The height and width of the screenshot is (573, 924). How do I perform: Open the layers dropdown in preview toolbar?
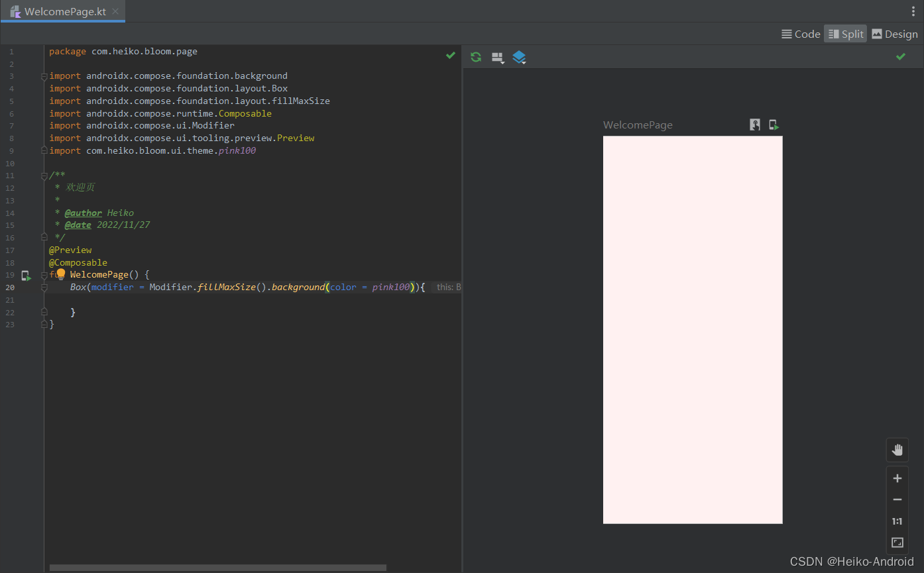[x=519, y=58]
